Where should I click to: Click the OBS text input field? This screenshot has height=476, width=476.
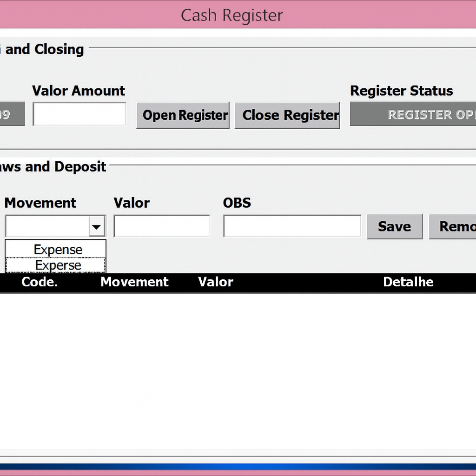click(x=291, y=226)
